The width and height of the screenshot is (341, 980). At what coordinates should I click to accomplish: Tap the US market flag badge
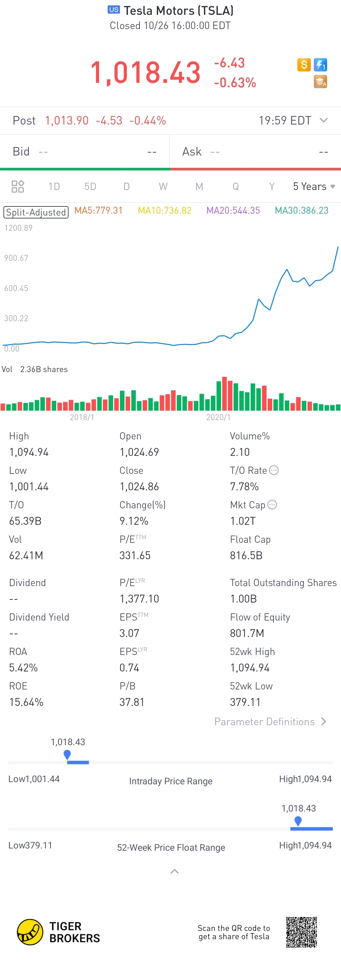point(114,10)
